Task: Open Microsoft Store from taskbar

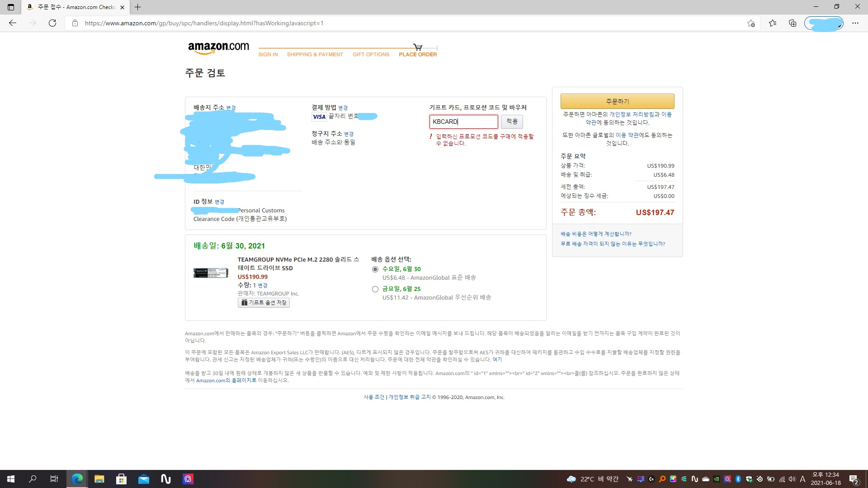Action: [121, 479]
